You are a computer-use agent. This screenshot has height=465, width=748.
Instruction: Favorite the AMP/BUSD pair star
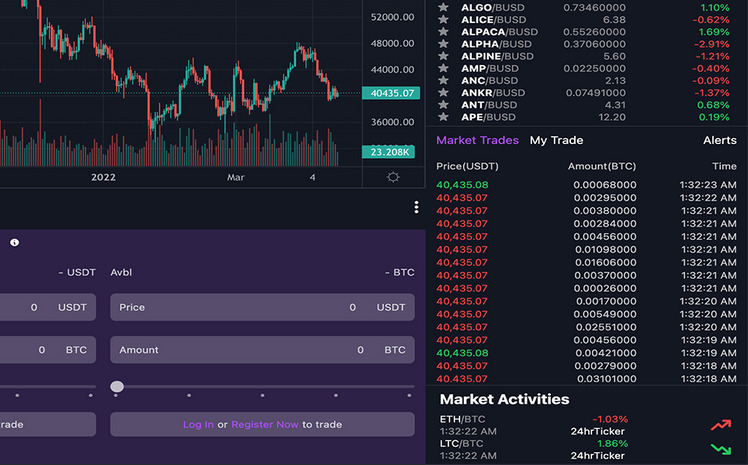click(443, 68)
